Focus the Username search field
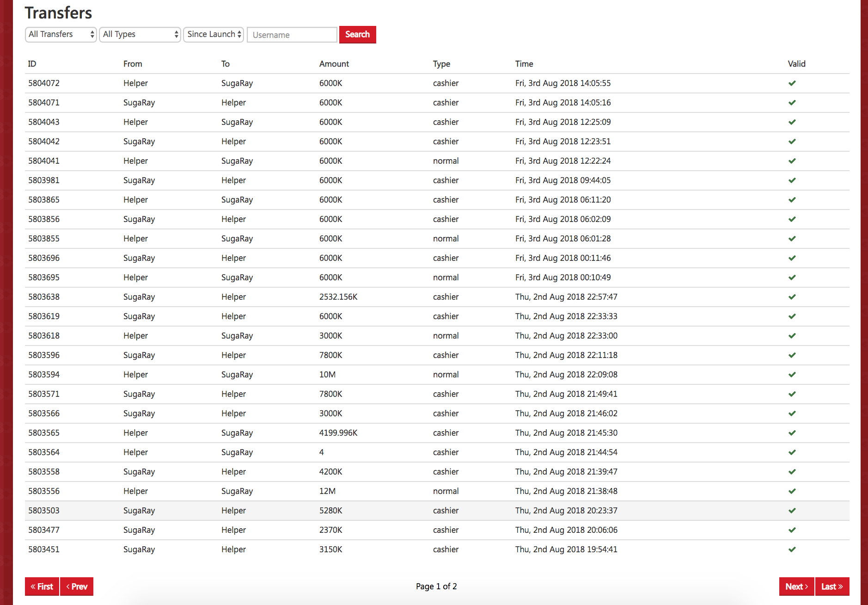 (292, 35)
